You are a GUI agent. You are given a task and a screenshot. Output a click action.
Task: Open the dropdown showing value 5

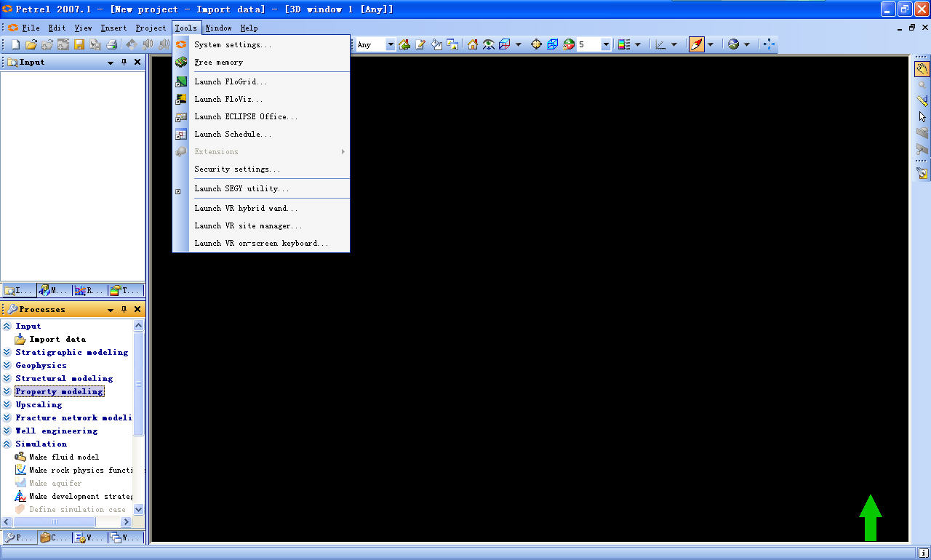606,44
